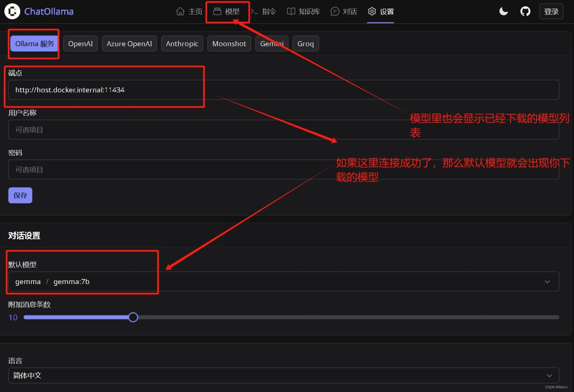Click the 附加消息条数 slider handle

click(133, 317)
